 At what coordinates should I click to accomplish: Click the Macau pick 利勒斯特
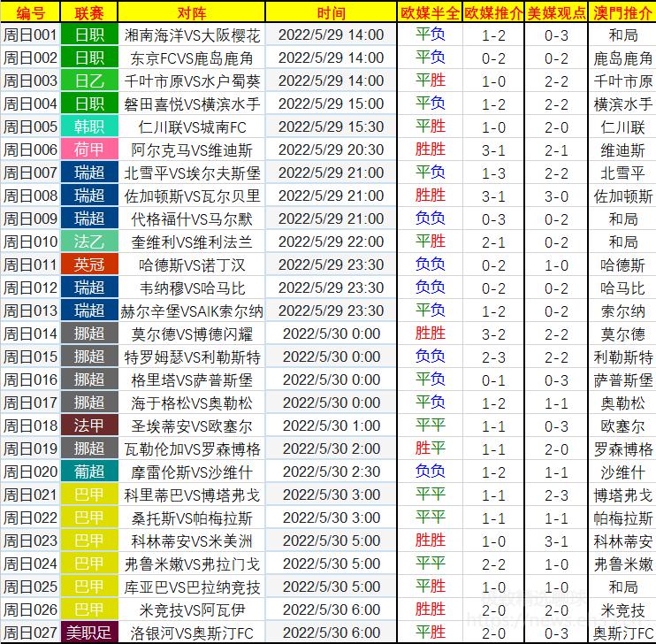[x=622, y=357]
